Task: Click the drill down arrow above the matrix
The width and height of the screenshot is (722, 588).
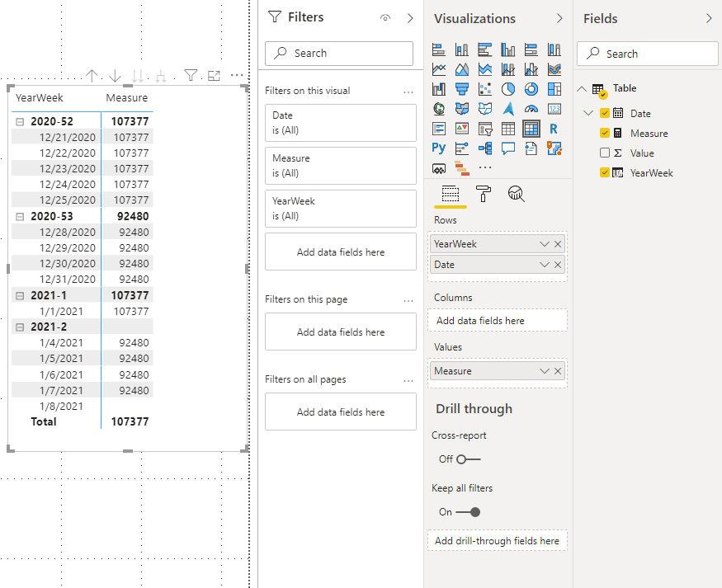Action: (x=115, y=75)
